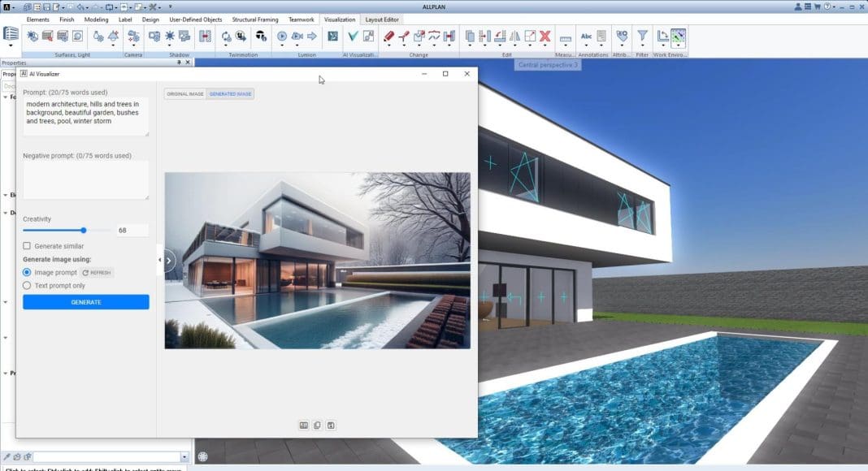Select the Image prompt radio button
The image size is (868, 471).
coord(27,273)
